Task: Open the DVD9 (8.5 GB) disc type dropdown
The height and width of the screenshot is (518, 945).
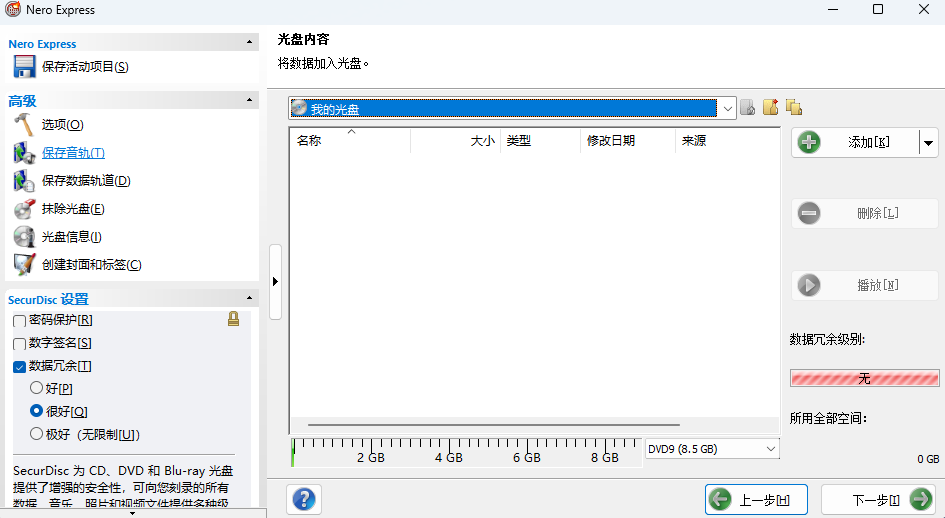Action: (770, 450)
